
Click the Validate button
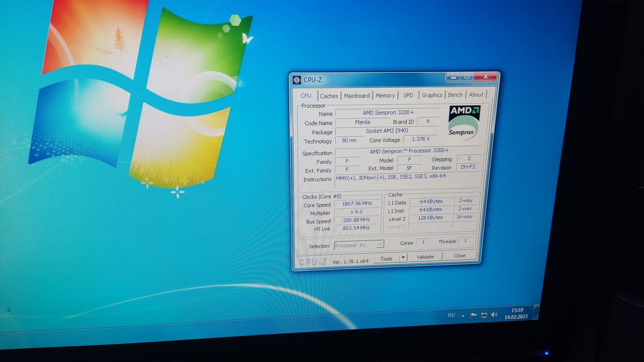tap(425, 257)
